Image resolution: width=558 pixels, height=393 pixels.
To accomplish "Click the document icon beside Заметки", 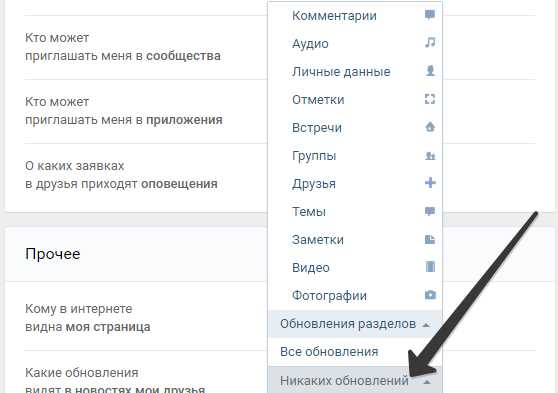I will tap(430, 239).
